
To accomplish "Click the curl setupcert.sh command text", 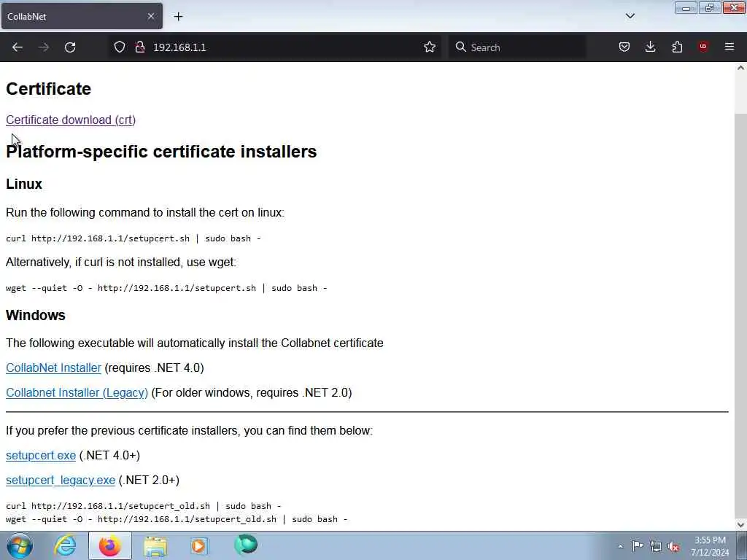I will point(133,238).
